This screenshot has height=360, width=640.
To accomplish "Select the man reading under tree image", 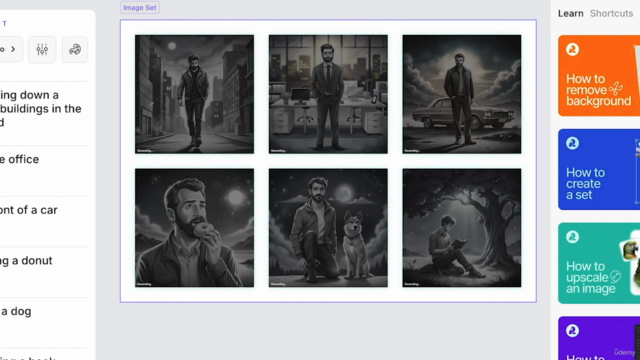I will coord(462,228).
